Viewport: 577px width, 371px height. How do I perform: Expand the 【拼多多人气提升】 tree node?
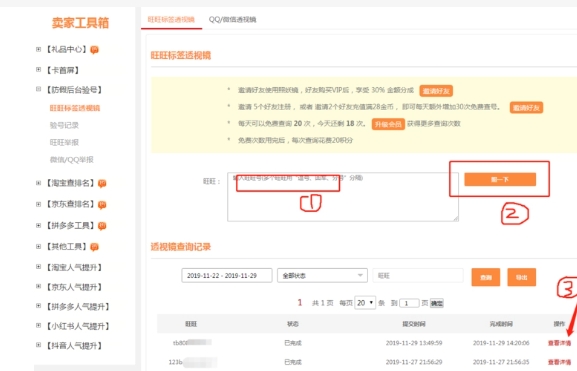tap(38, 305)
